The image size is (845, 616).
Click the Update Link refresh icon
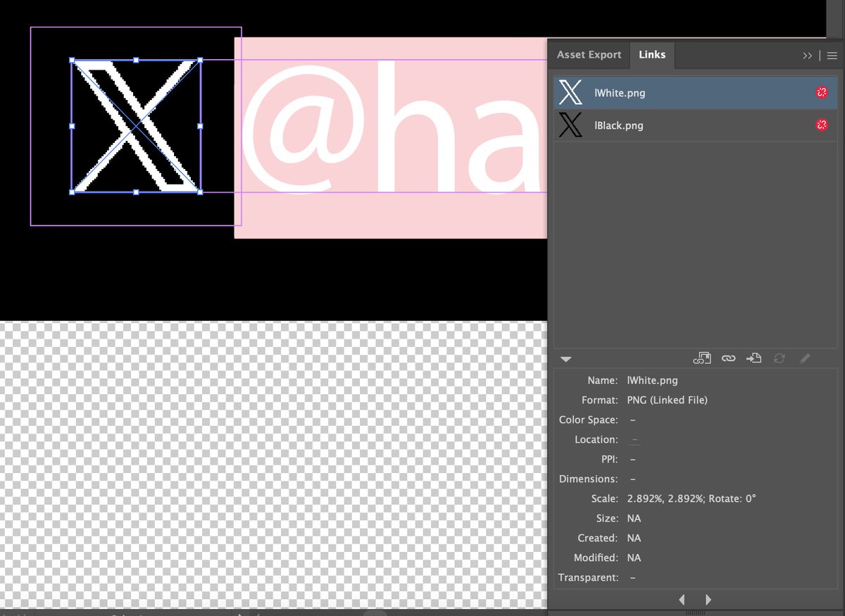point(779,358)
